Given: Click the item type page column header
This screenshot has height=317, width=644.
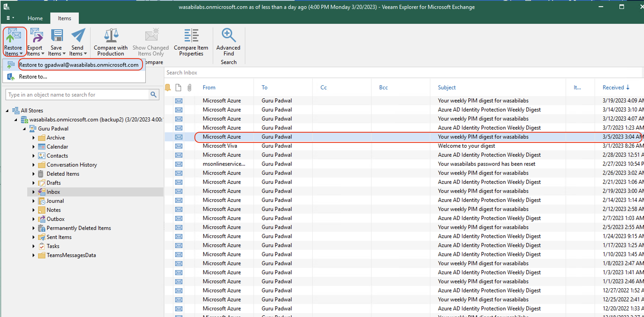Looking at the screenshot, I should [x=178, y=88].
